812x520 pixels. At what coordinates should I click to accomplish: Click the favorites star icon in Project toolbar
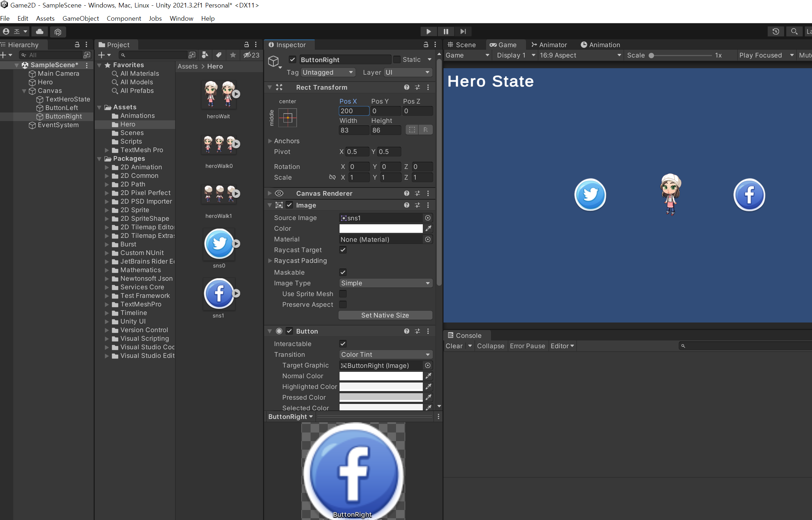(x=233, y=55)
